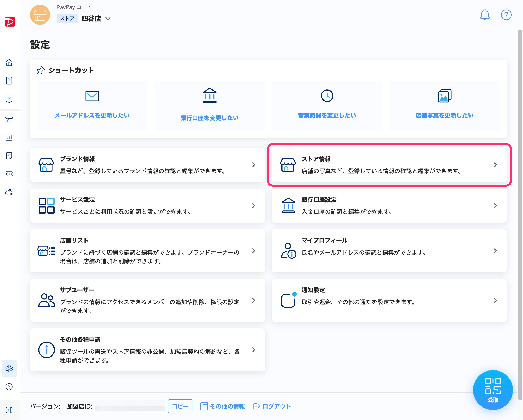Click the ログアウト link

pyautogui.click(x=272, y=406)
